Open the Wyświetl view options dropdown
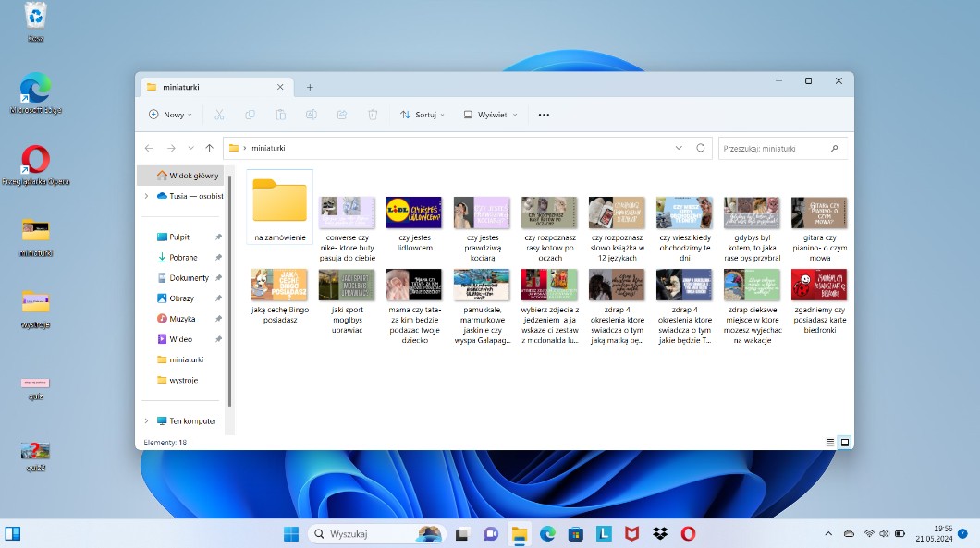980x548 pixels. click(490, 115)
